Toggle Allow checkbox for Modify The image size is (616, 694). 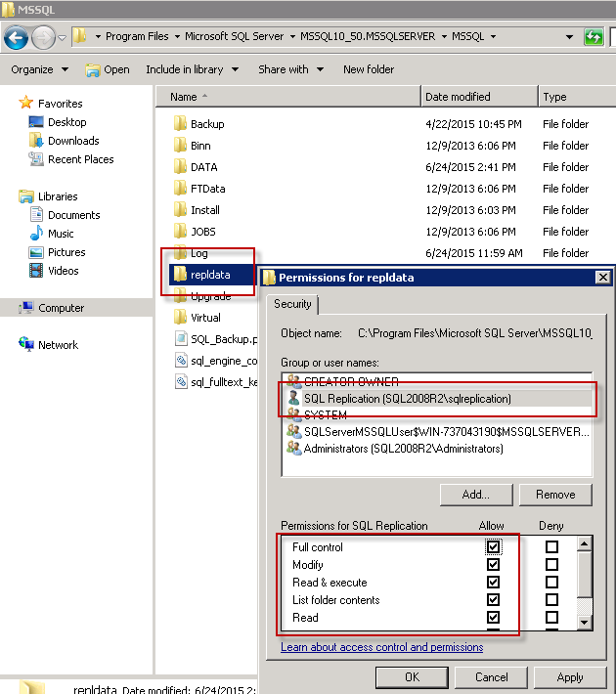493,564
